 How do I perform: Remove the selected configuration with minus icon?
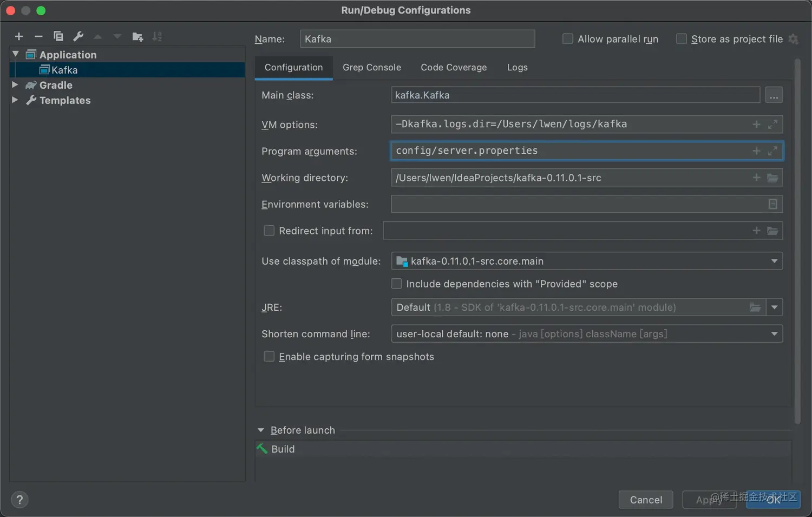click(x=38, y=36)
